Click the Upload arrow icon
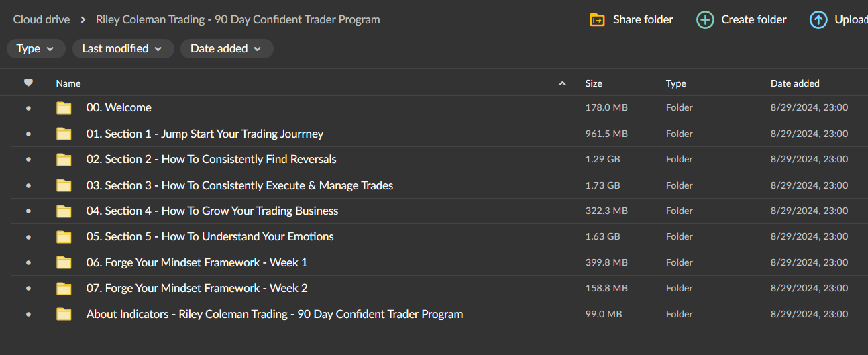 [818, 20]
